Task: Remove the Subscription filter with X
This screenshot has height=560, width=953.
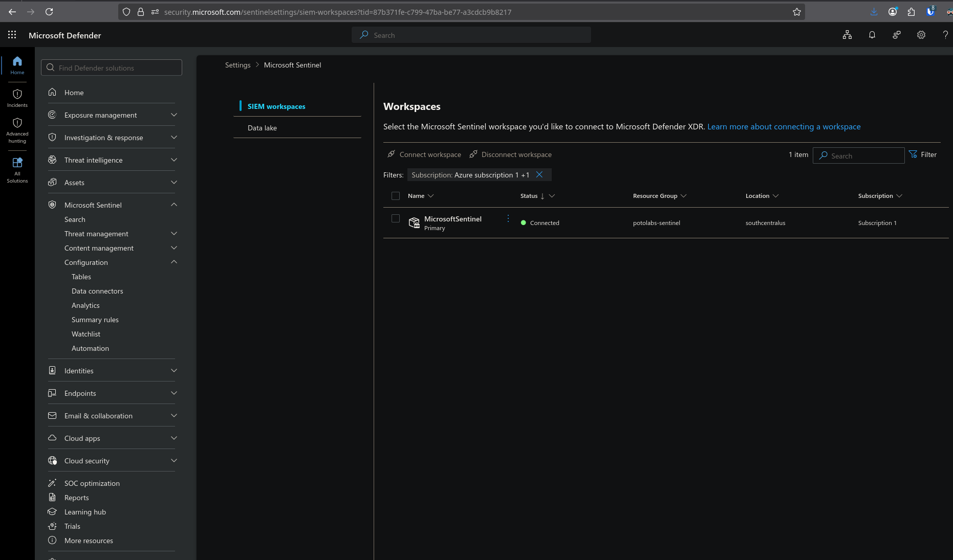Action: tap(539, 174)
